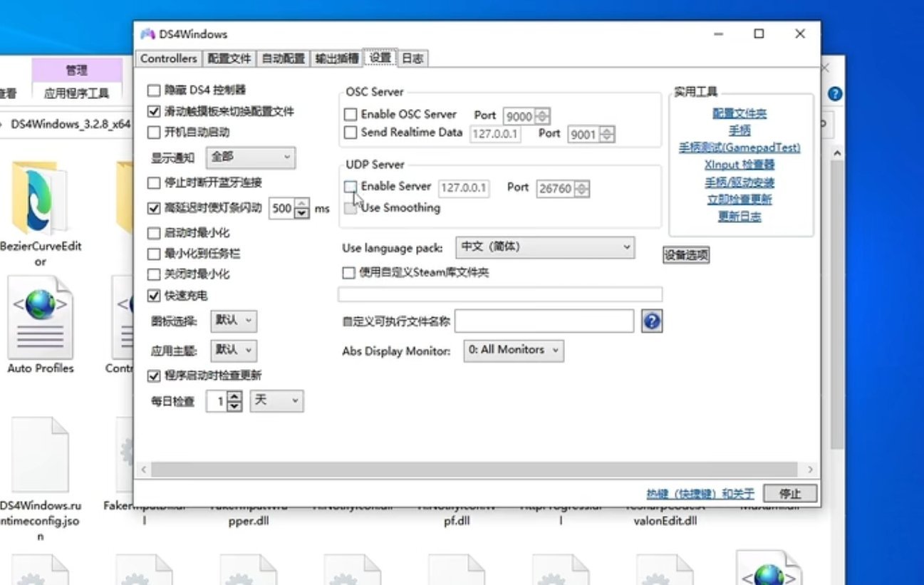Click the UDP server 127.0.0.1 address field
The width and height of the screenshot is (924, 585).
[x=464, y=188]
